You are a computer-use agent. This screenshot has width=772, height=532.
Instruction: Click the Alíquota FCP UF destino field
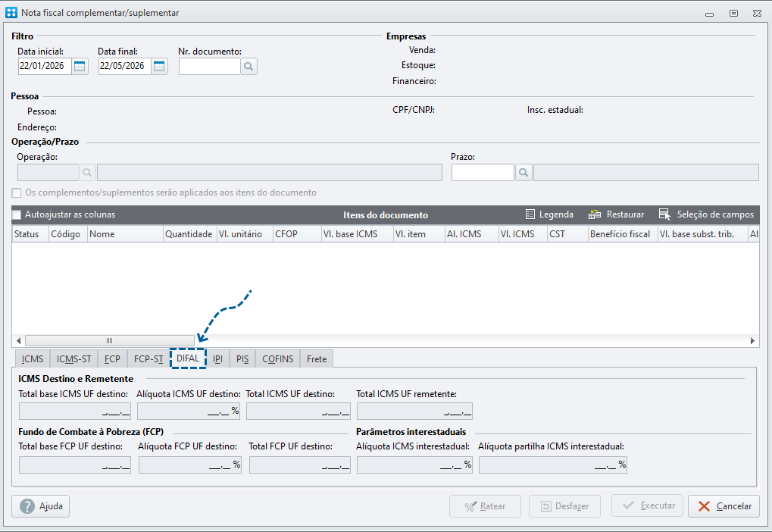point(190,465)
